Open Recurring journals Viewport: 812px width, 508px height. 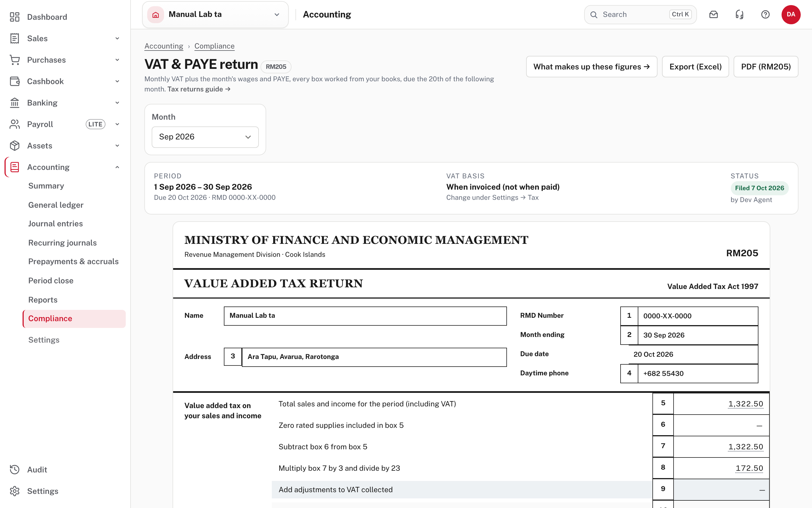pyautogui.click(x=62, y=243)
